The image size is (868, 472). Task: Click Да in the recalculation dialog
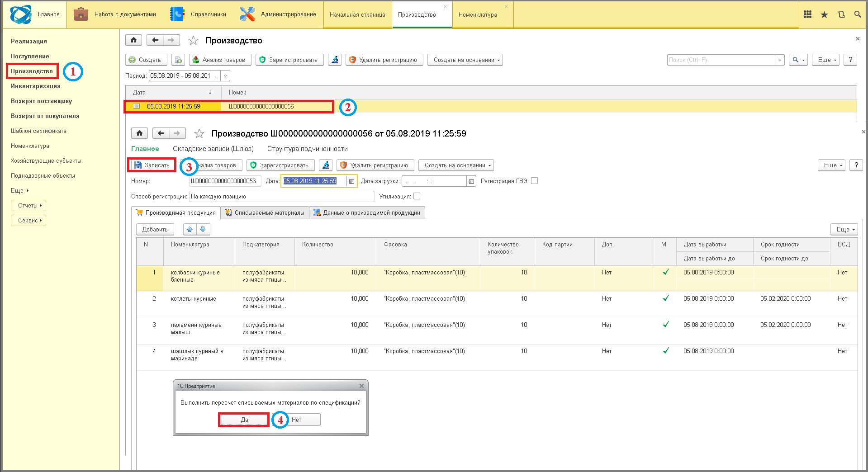(x=244, y=420)
